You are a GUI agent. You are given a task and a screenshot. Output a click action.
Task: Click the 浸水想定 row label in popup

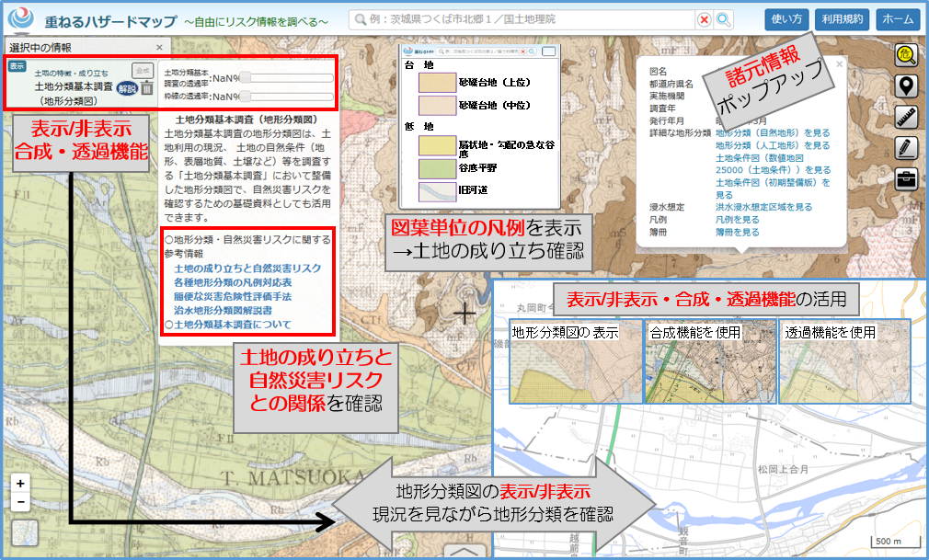(x=667, y=207)
